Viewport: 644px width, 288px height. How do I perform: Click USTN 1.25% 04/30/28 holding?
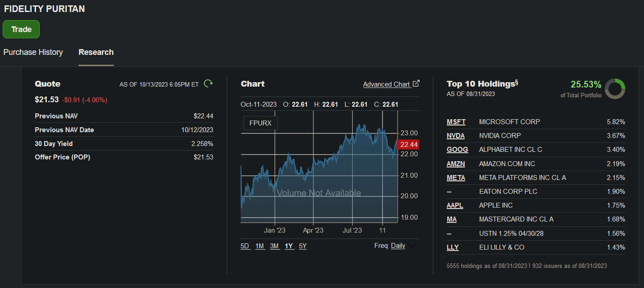512,233
